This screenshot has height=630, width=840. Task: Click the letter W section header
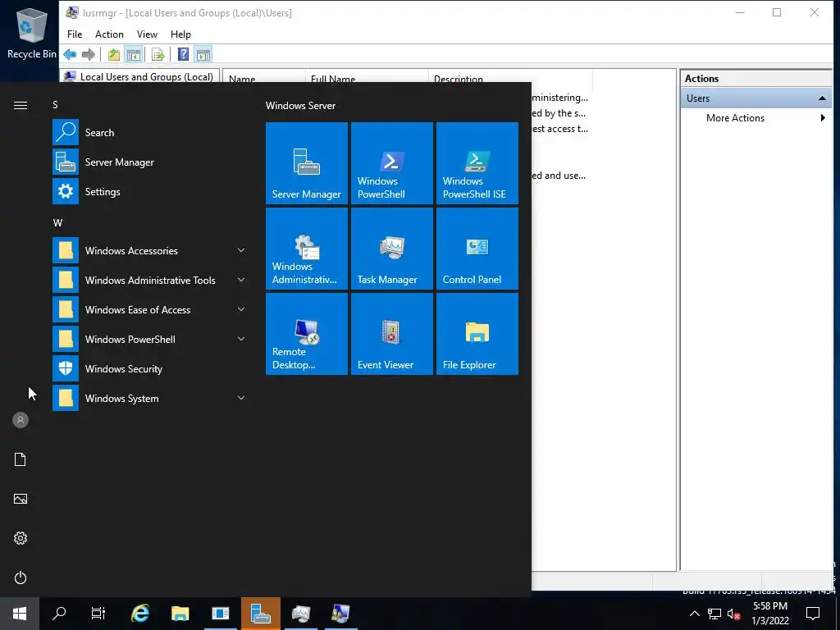57,222
